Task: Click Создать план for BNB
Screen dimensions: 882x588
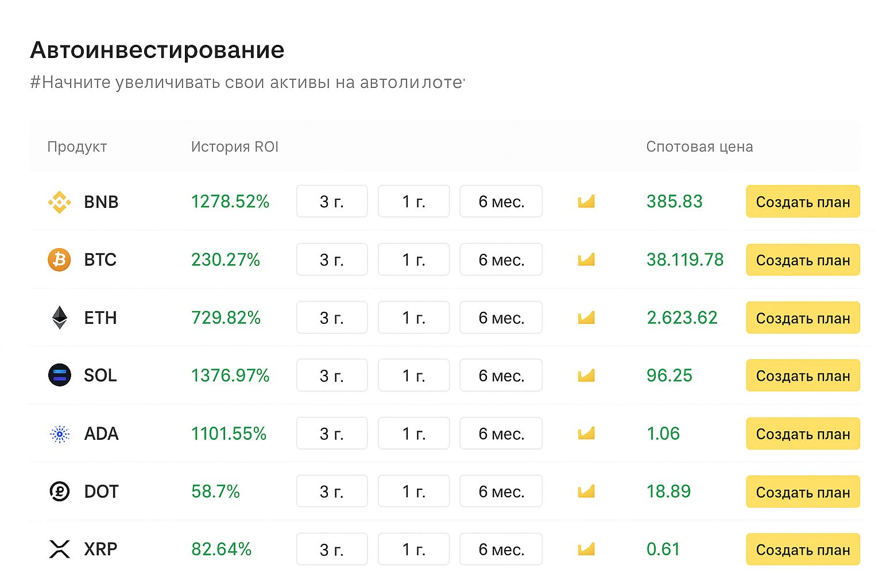Action: [802, 202]
